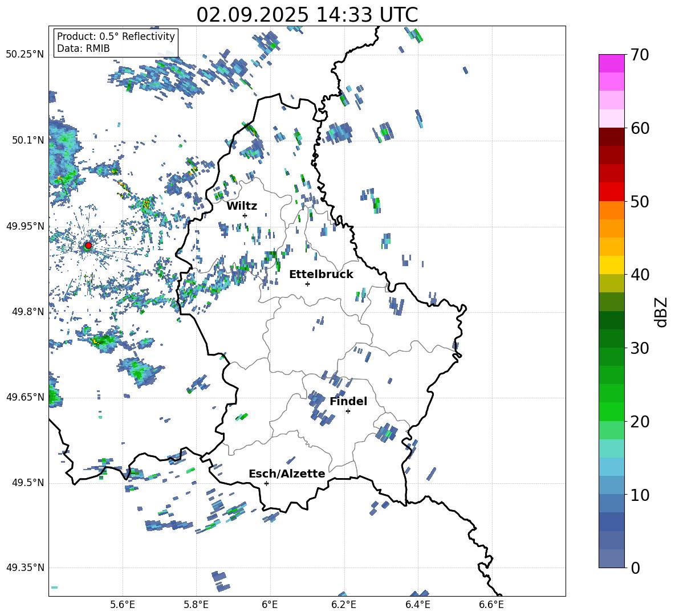Screen dimensions: 675x616
Task: Click the 40 tick on colorbar
Action: (640, 275)
